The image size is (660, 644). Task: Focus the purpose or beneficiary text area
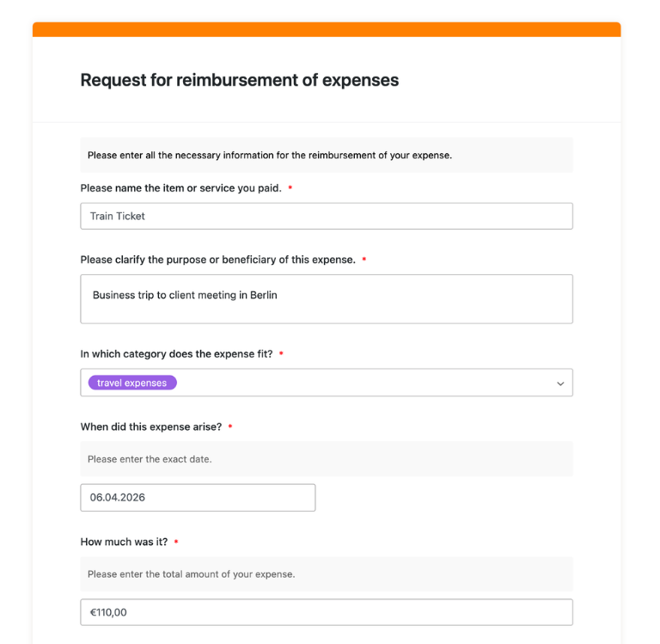point(327,298)
